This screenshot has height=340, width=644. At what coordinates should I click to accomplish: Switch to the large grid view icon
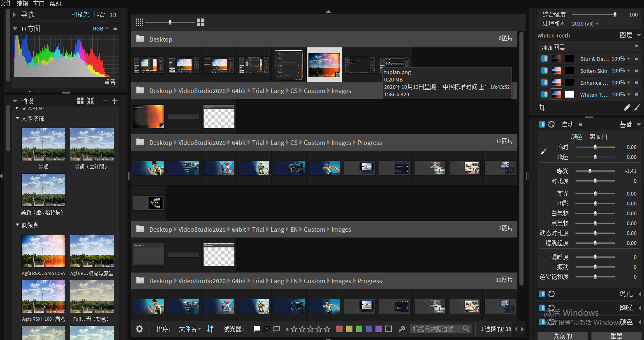[x=201, y=22]
